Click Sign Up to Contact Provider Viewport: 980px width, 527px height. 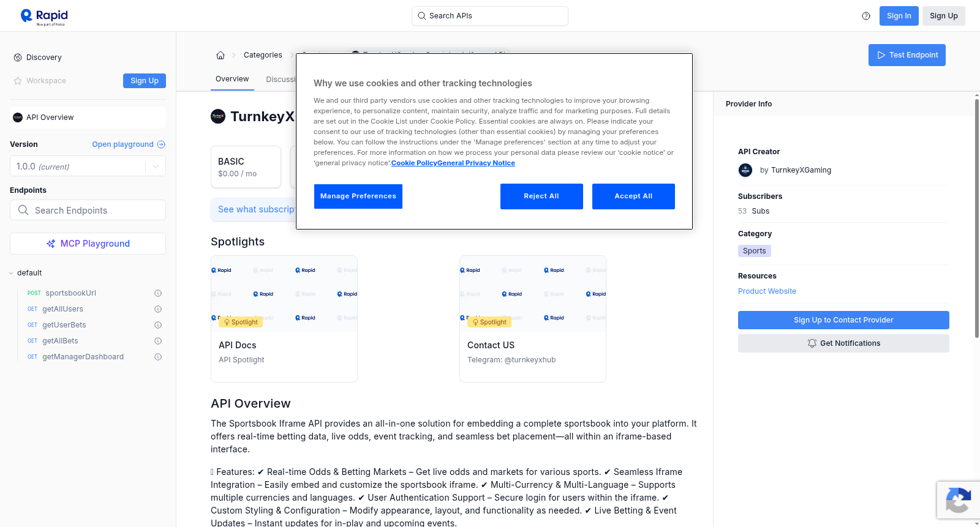[843, 320]
